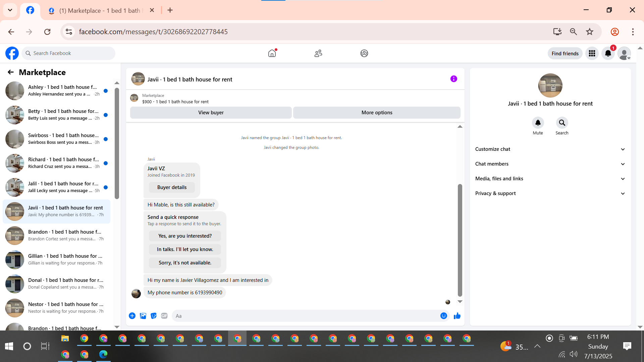
Task: Click the GIF picker icon
Action: pos(164,316)
